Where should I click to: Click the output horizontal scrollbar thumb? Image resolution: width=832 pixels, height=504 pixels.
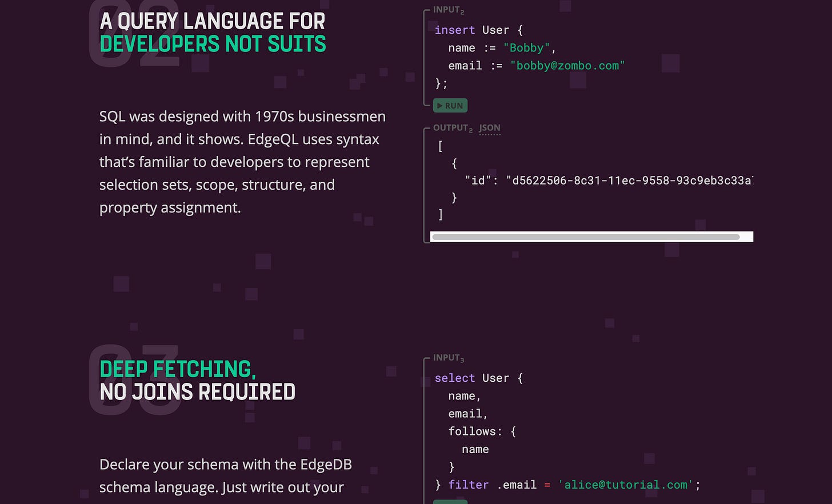point(586,237)
